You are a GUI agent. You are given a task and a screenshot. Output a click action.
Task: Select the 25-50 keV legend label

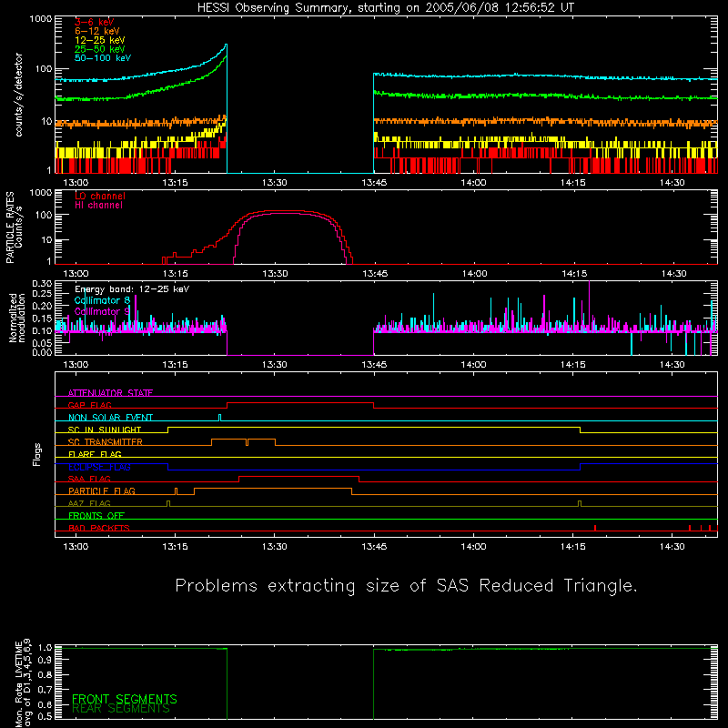pyautogui.click(x=100, y=49)
